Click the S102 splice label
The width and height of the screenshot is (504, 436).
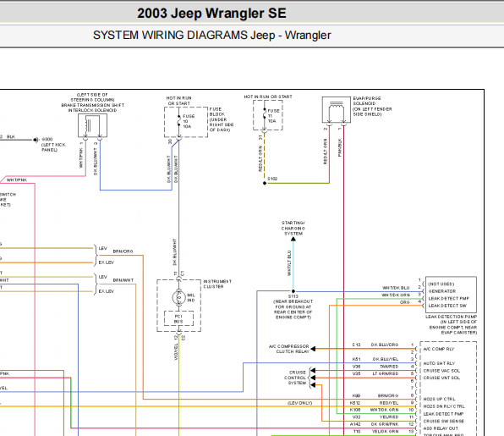272,179
